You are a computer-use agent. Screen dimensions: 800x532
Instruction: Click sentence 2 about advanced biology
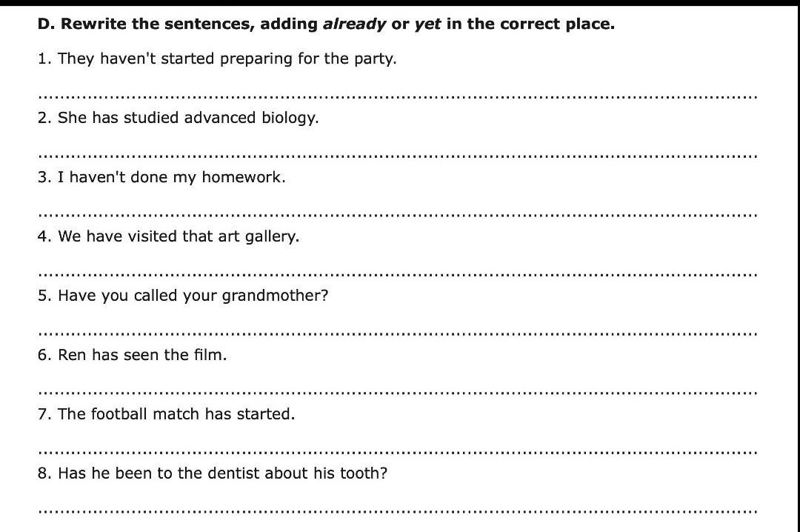coord(178,118)
